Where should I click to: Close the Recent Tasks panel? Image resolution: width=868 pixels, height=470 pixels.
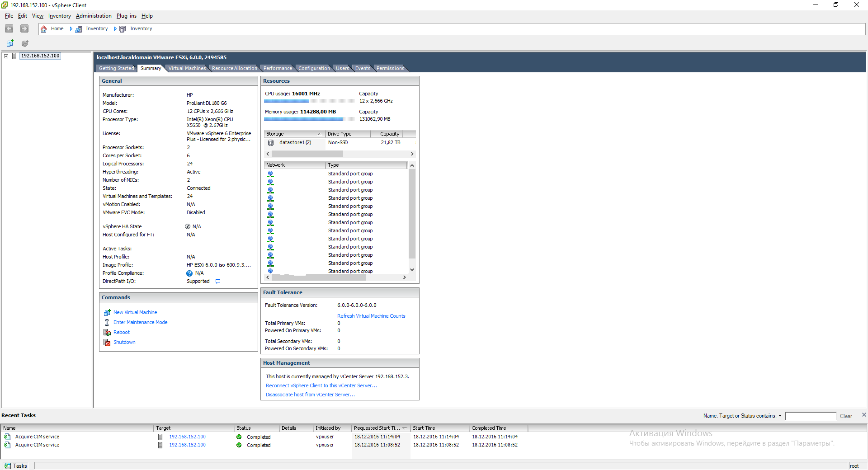click(x=864, y=415)
